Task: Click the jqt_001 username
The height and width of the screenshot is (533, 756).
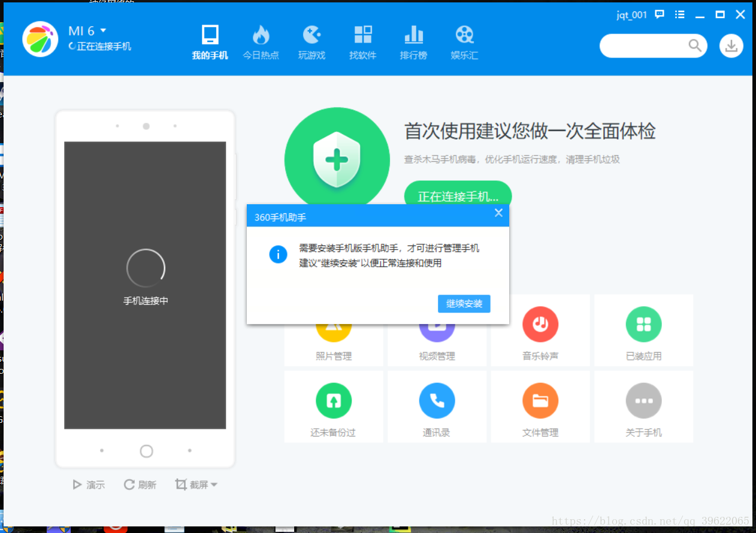Action: tap(632, 15)
